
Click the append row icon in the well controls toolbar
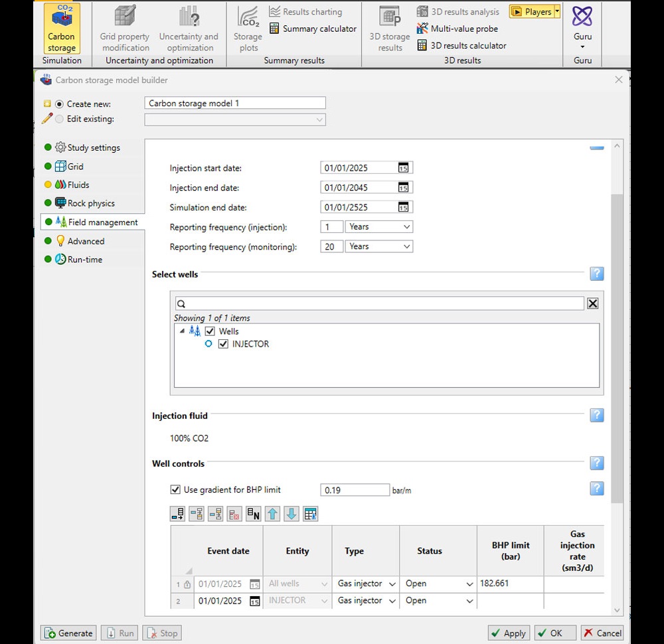(178, 514)
